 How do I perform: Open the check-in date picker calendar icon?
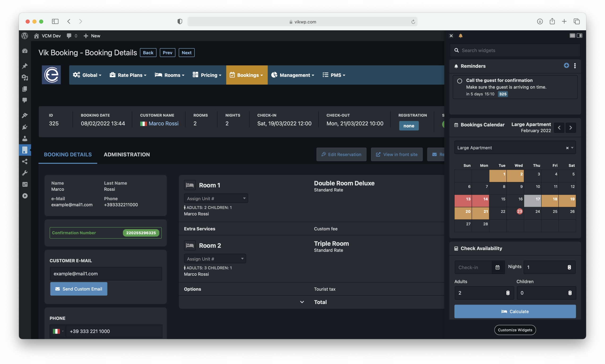pyautogui.click(x=498, y=267)
